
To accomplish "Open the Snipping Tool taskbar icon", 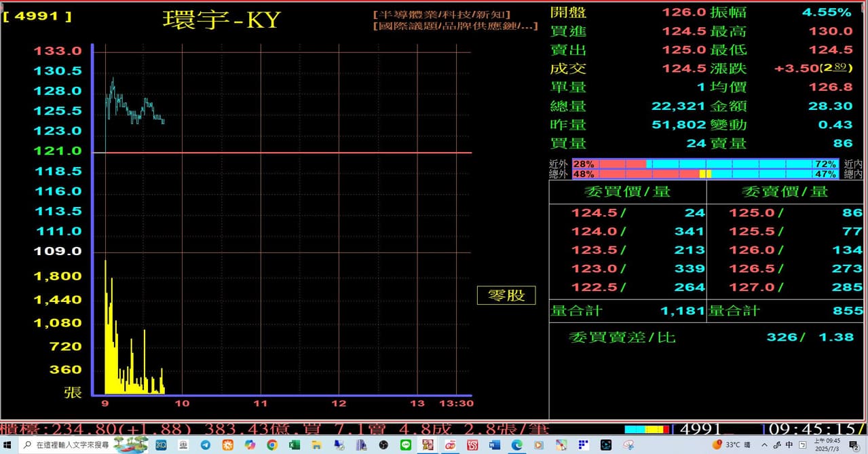I will pos(628,446).
